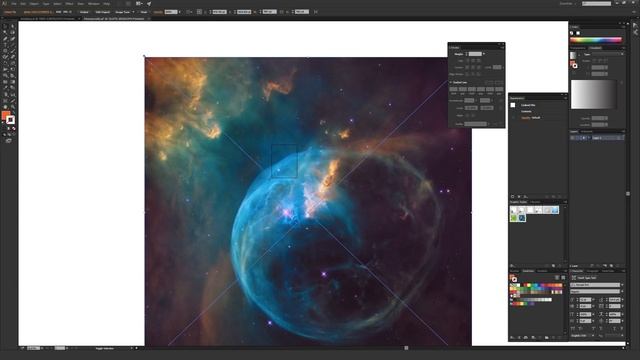Click the Change Screen Mode icon
The width and height of the screenshot is (640, 360).
pos(9,140)
